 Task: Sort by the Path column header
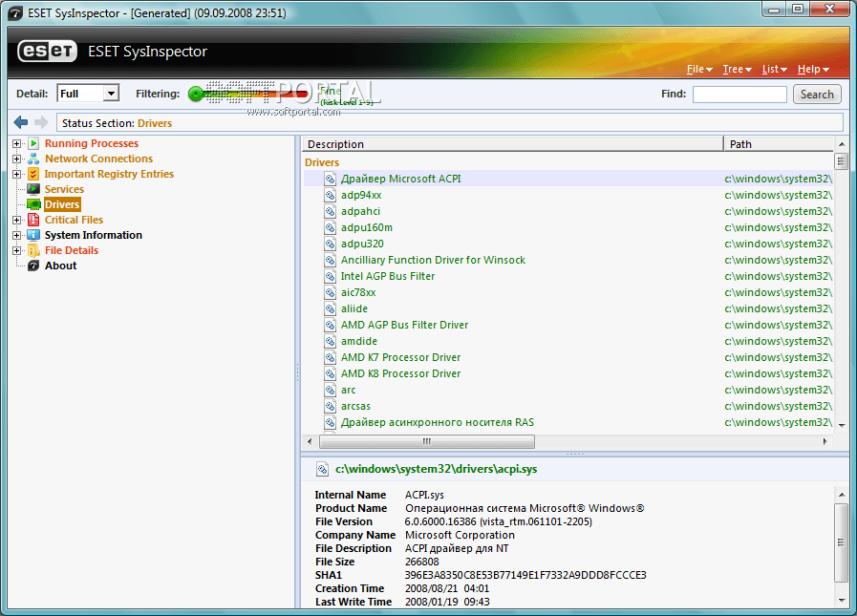[x=779, y=144]
